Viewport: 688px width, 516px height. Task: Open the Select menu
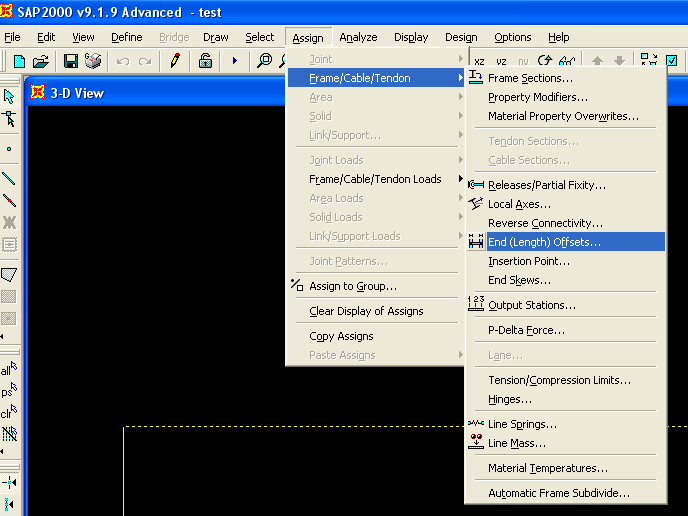pos(259,37)
